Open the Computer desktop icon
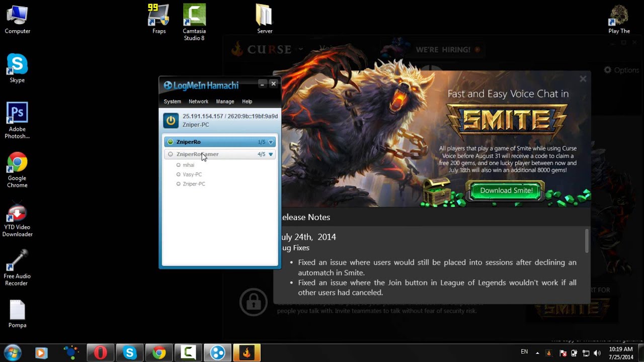This screenshot has width=644, height=362. [18, 20]
